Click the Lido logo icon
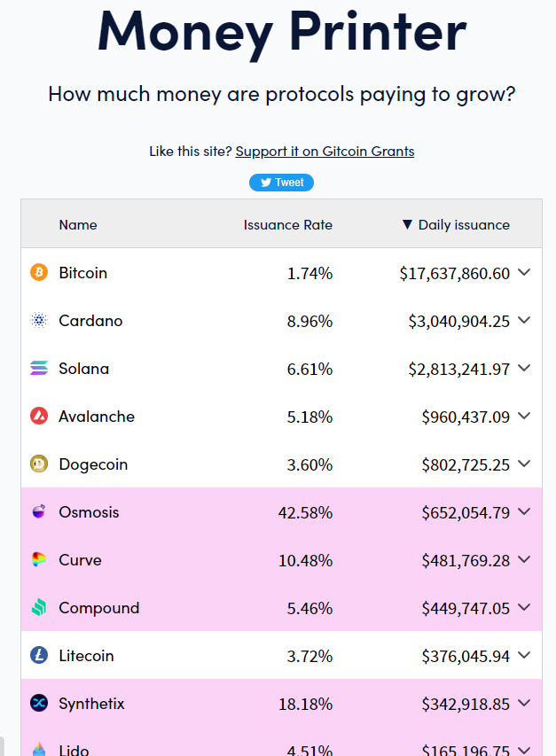The height and width of the screenshot is (756, 556). click(x=37, y=749)
